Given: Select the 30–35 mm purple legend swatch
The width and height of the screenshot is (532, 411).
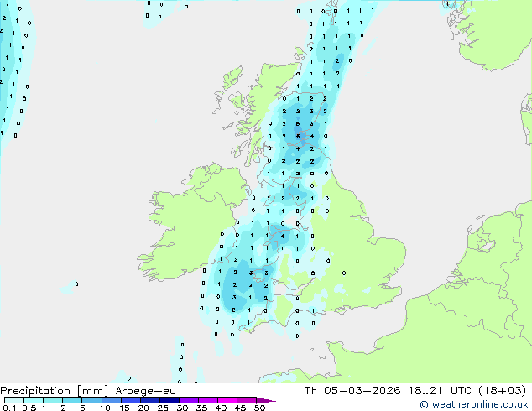Looking at the screenshot, I should point(188,400).
